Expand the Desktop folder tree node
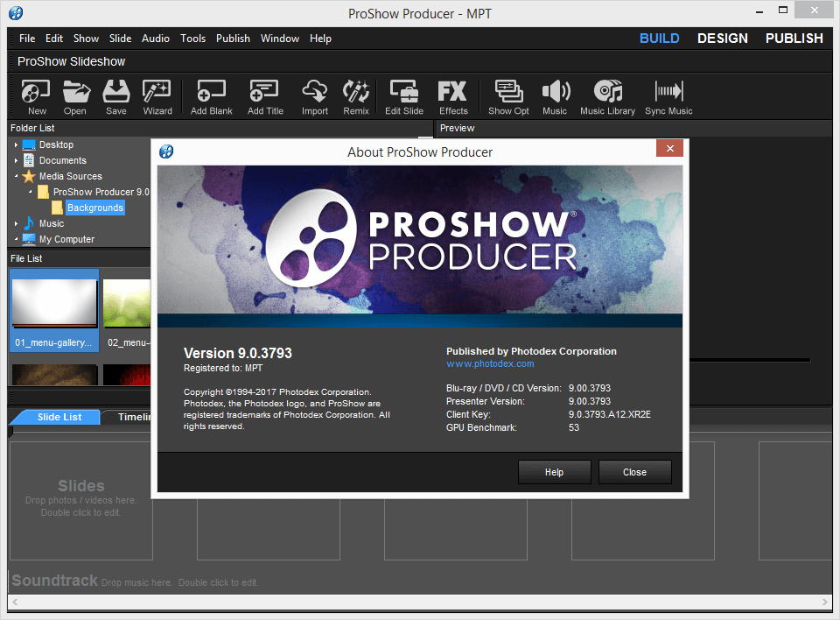 coord(16,145)
